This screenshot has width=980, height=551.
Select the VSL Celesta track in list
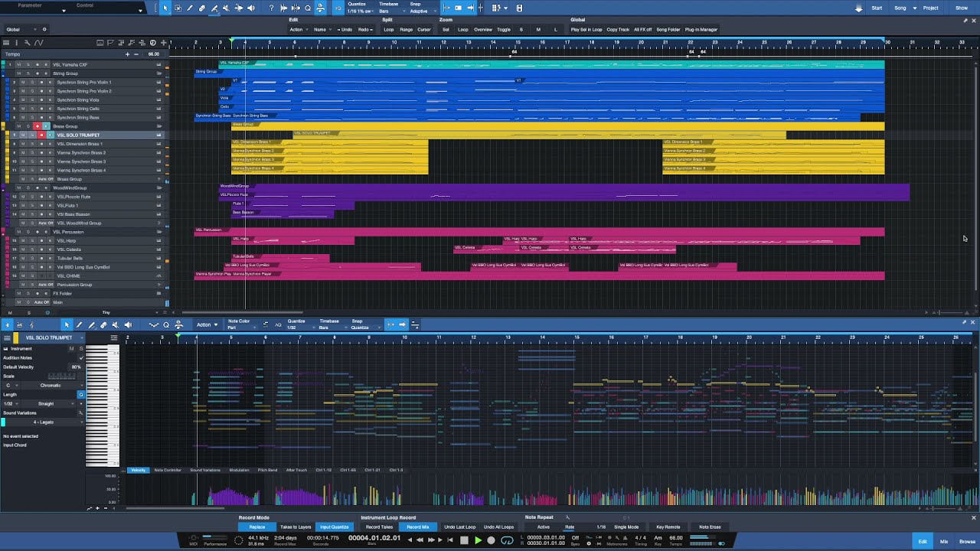point(69,249)
